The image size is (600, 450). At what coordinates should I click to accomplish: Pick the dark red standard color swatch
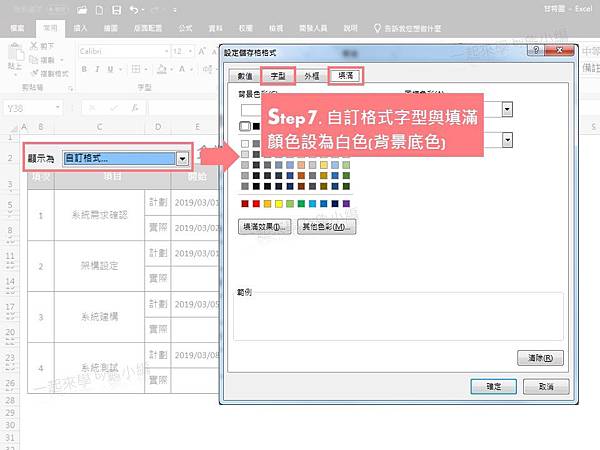245,204
